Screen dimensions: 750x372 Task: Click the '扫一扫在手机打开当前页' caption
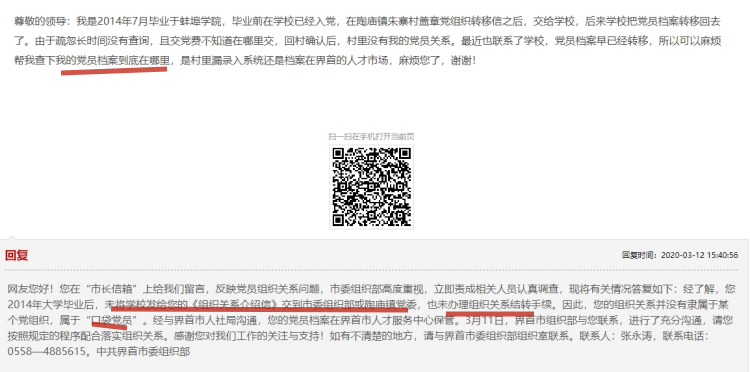point(371,137)
